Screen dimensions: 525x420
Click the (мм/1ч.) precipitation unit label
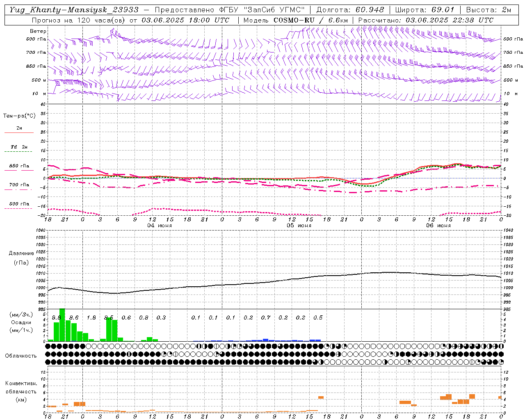point(21,330)
